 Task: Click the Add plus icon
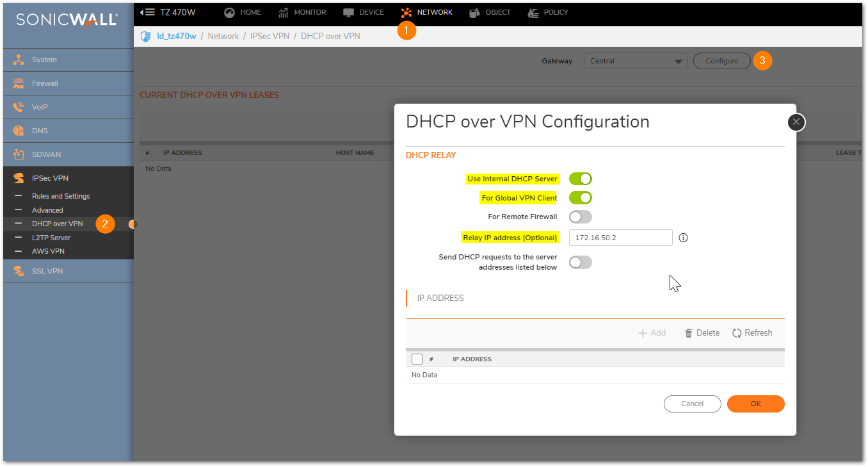click(x=643, y=333)
